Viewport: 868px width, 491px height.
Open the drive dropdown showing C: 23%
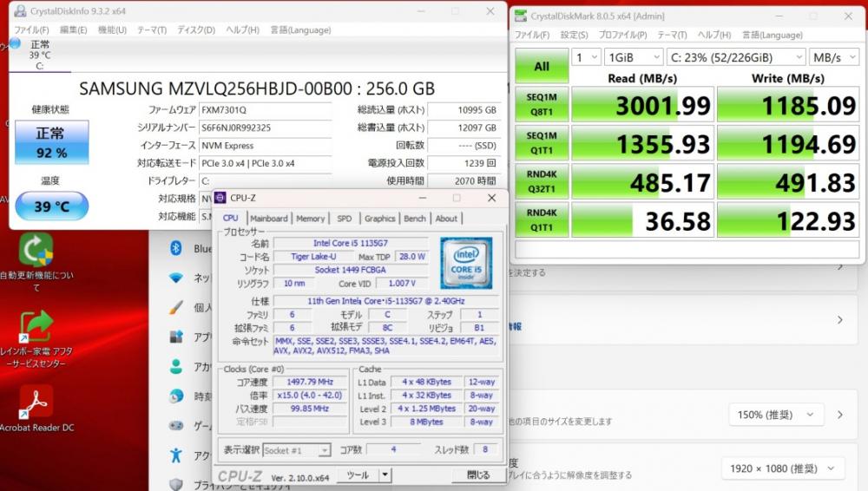(x=736, y=57)
